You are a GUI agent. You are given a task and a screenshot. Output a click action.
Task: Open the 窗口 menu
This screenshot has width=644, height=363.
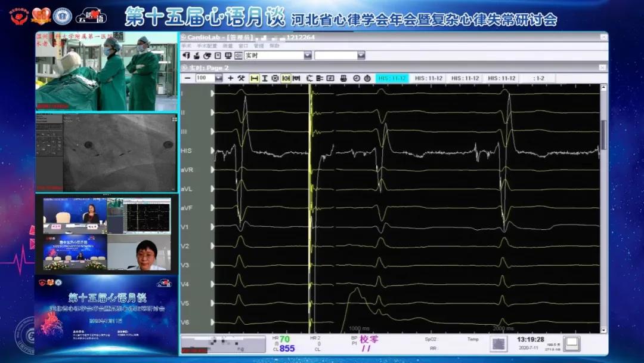pos(243,46)
